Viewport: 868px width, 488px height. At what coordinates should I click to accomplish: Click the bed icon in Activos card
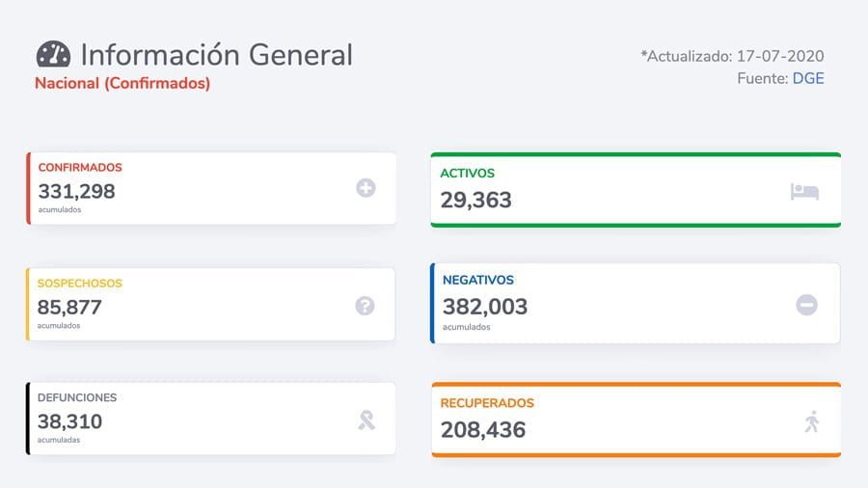tap(804, 191)
